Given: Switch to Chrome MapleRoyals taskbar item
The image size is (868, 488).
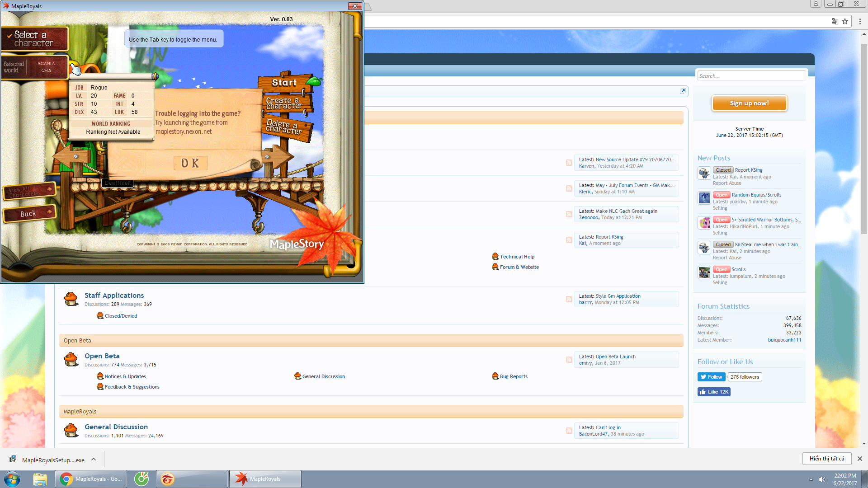Looking at the screenshot, I should click(x=91, y=479).
